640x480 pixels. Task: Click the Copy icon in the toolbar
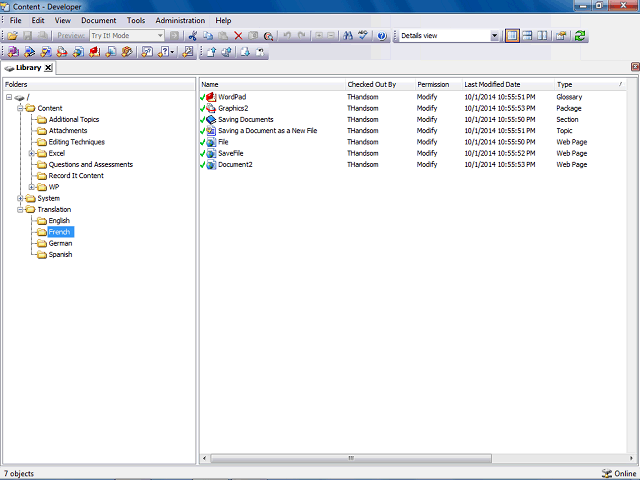point(208,36)
